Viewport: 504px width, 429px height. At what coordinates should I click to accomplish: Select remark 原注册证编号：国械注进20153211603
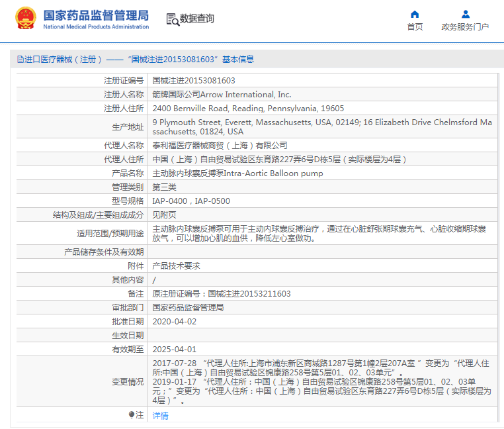[222, 294]
